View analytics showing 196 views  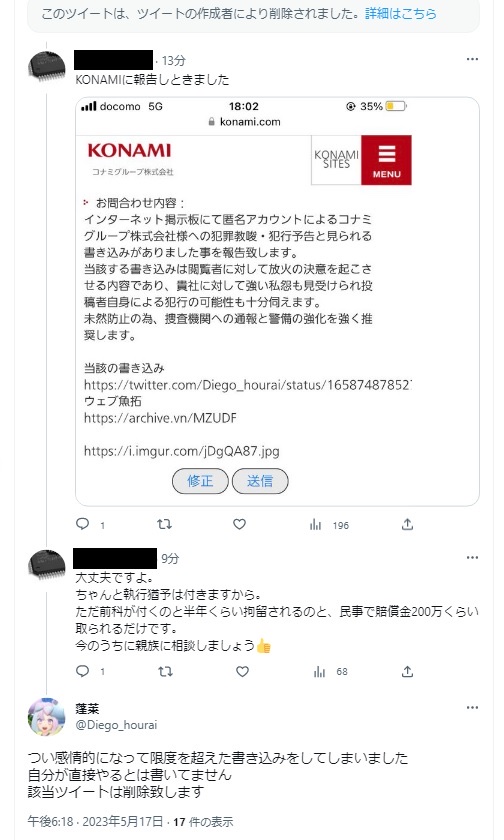(329, 525)
